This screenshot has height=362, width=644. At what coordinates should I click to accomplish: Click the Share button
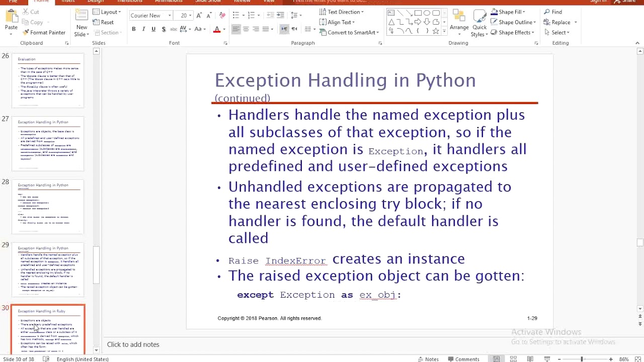[x=625, y=2]
